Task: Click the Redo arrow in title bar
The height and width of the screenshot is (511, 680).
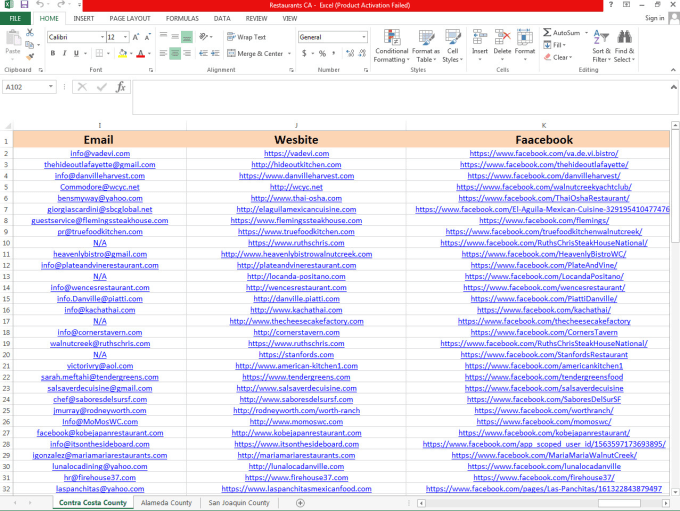Action: click(61, 4)
